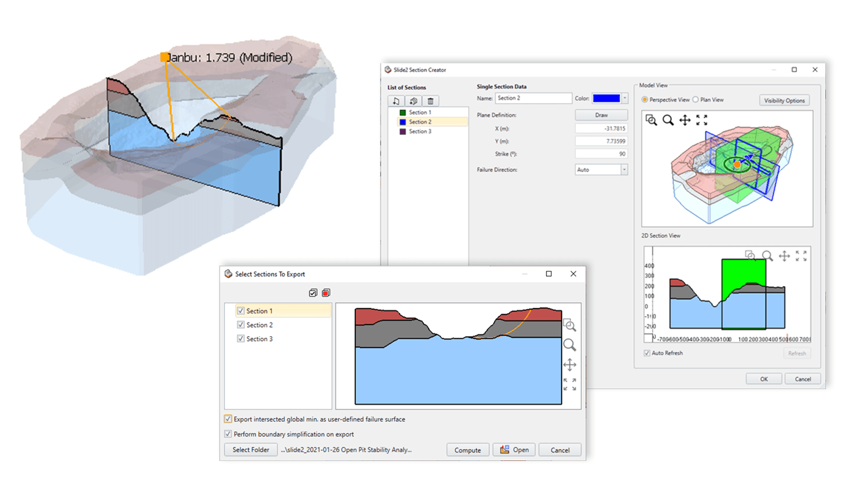This screenshot has width=868, height=488.
Task: Select Perspective View radio button
Action: tap(645, 100)
